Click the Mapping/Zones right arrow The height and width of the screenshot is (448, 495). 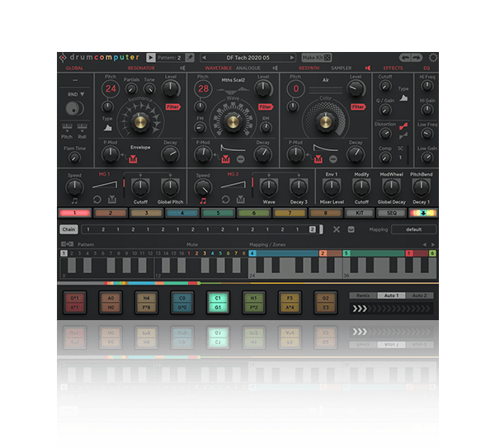433,245
